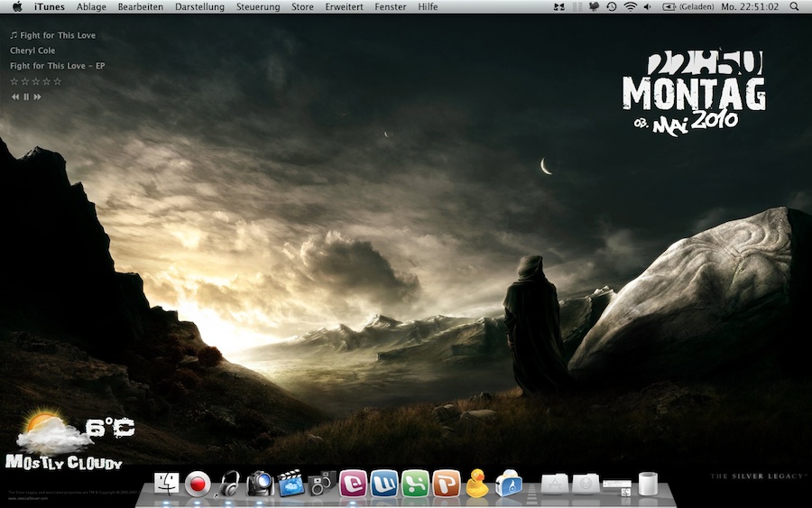This screenshot has height=508, width=812.
Task: Open the Downloads folder stack in Dock
Action: point(586,485)
